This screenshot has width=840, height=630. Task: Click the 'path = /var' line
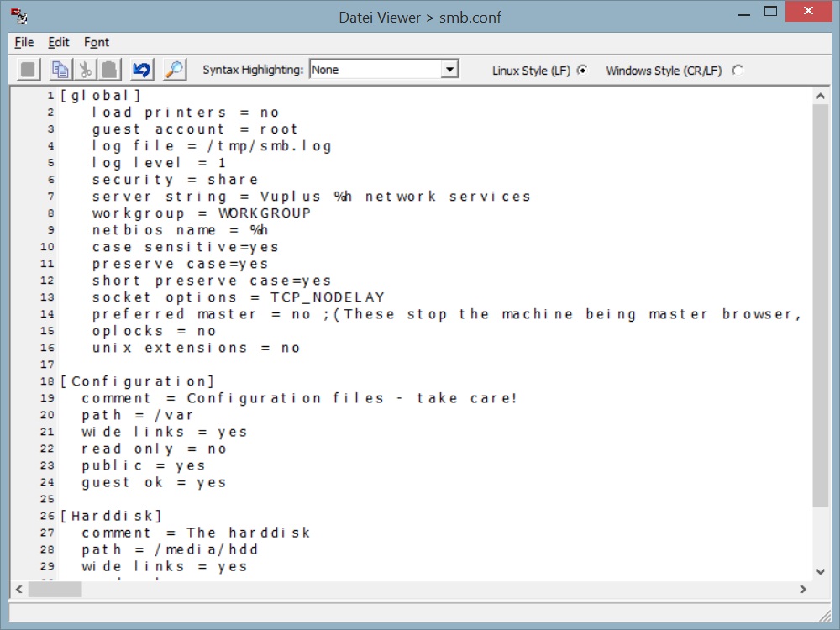pos(137,415)
